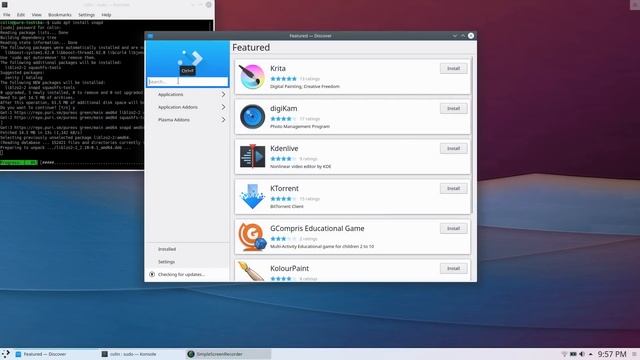Click KTorrent's star rating

(283, 199)
